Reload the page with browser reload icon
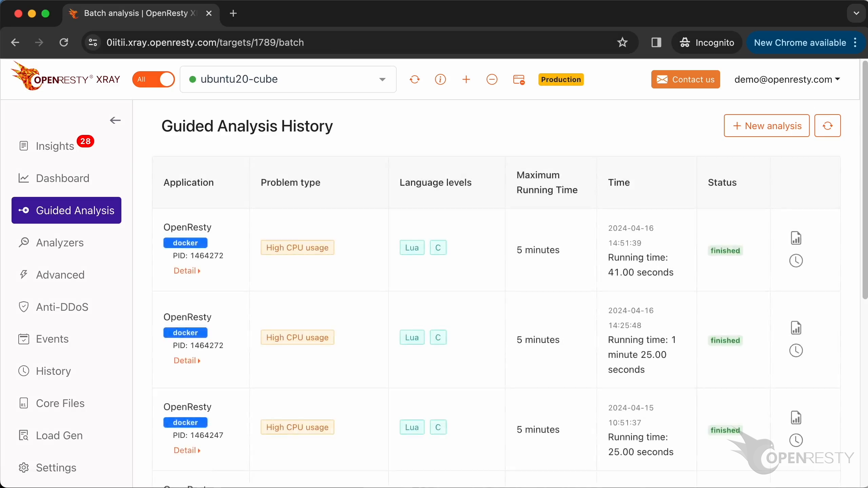Screen dimensions: 868x488 coord(64,42)
